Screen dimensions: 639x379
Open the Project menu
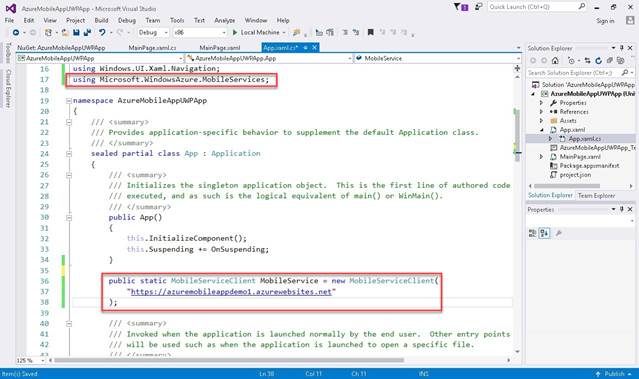pos(75,20)
